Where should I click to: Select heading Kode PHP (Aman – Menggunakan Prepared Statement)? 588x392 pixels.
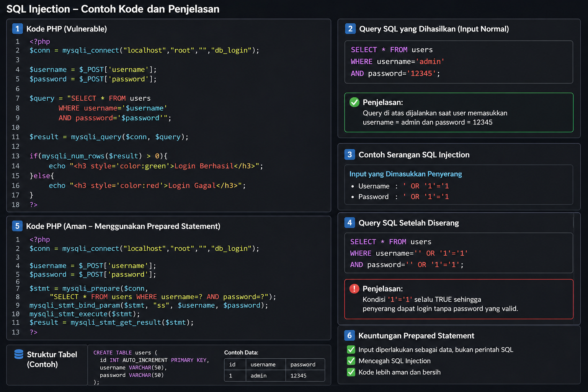coord(123,226)
